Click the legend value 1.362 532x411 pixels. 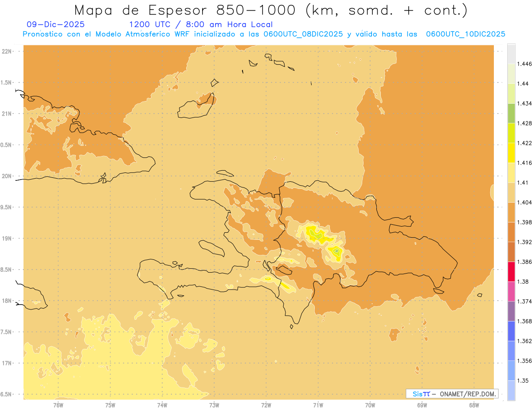[x=525, y=341]
